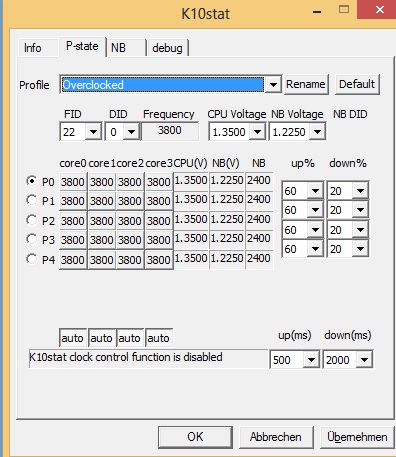Click core3 frequency button in P0 row
The height and width of the screenshot is (457, 396).
tap(159, 182)
